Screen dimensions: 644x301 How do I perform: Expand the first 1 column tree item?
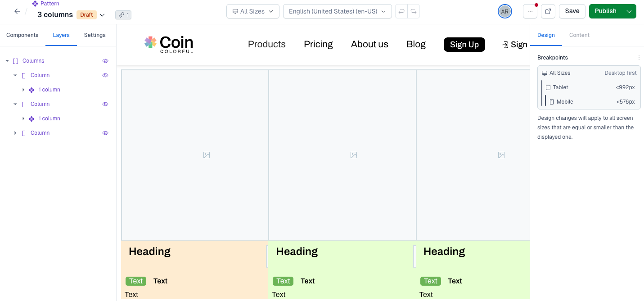23,90
